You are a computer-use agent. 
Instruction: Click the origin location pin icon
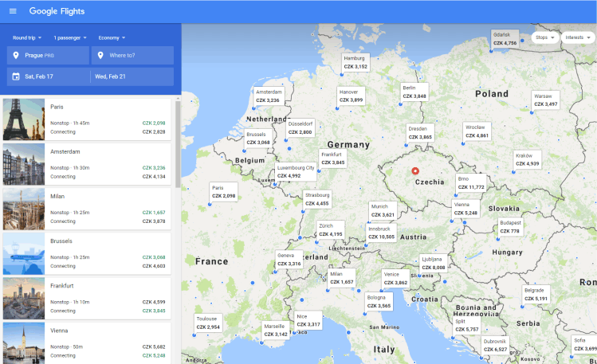click(15, 56)
